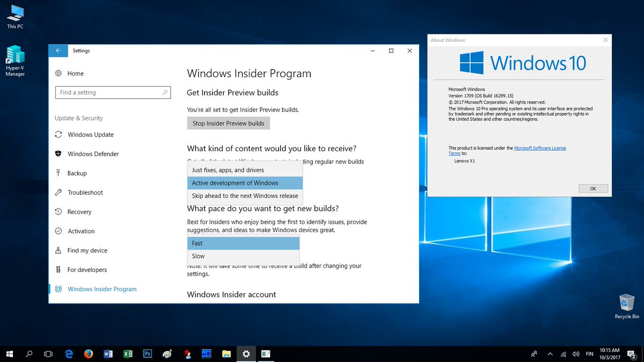This screenshot has height=362, width=644.
Task: Click Stop Insider Preview builds button
Action: coord(229,123)
